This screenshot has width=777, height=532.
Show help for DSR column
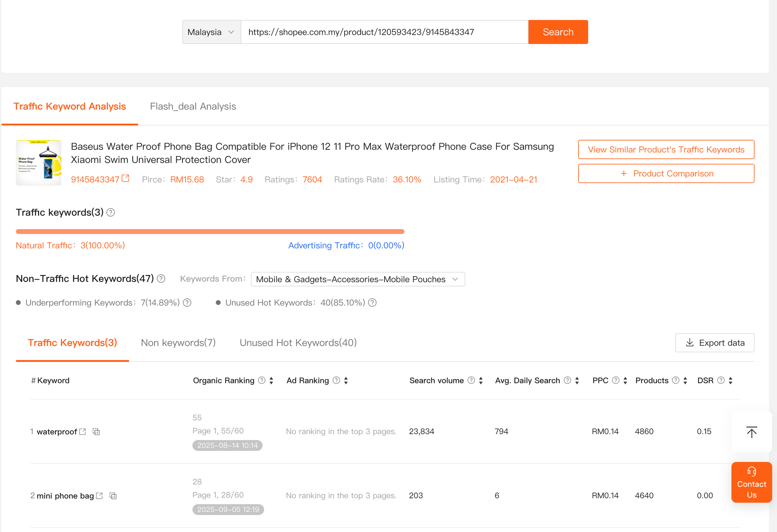tap(721, 380)
